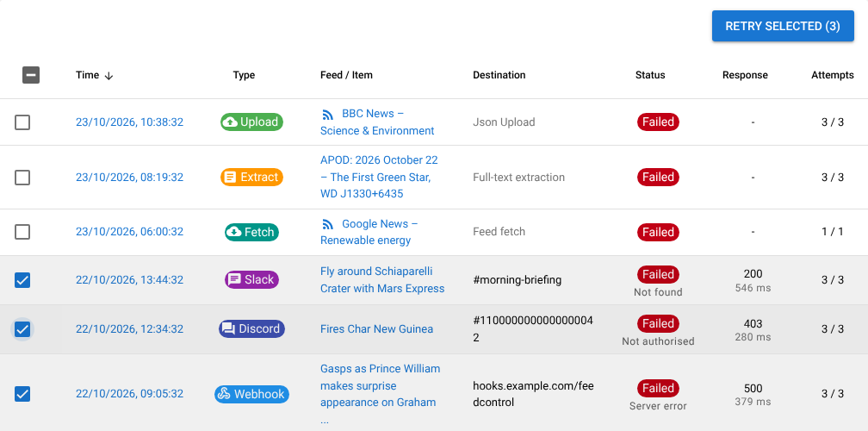Click the Retry Selected (3) button

pyautogui.click(x=783, y=26)
